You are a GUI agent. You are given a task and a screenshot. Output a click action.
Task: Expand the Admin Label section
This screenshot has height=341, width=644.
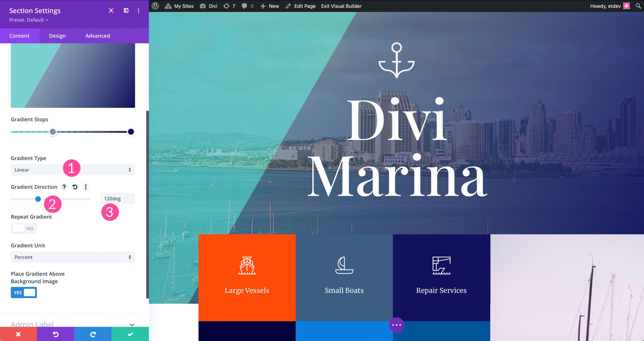coord(132,325)
